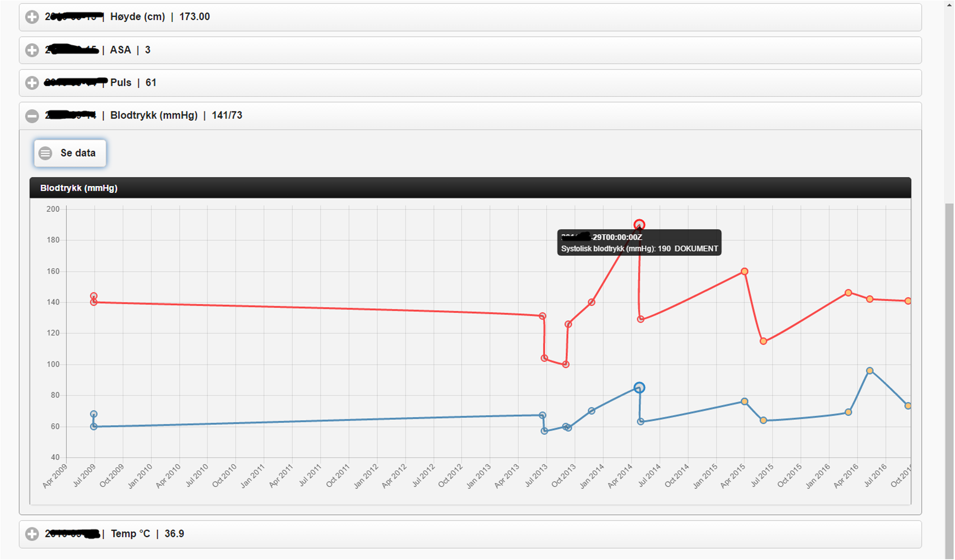
Task: Click the 40 y-axis label
Action: 55,457
